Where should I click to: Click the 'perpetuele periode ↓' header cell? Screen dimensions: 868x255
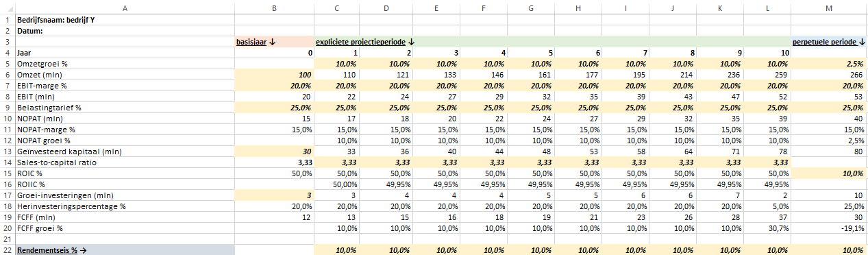pos(829,42)
